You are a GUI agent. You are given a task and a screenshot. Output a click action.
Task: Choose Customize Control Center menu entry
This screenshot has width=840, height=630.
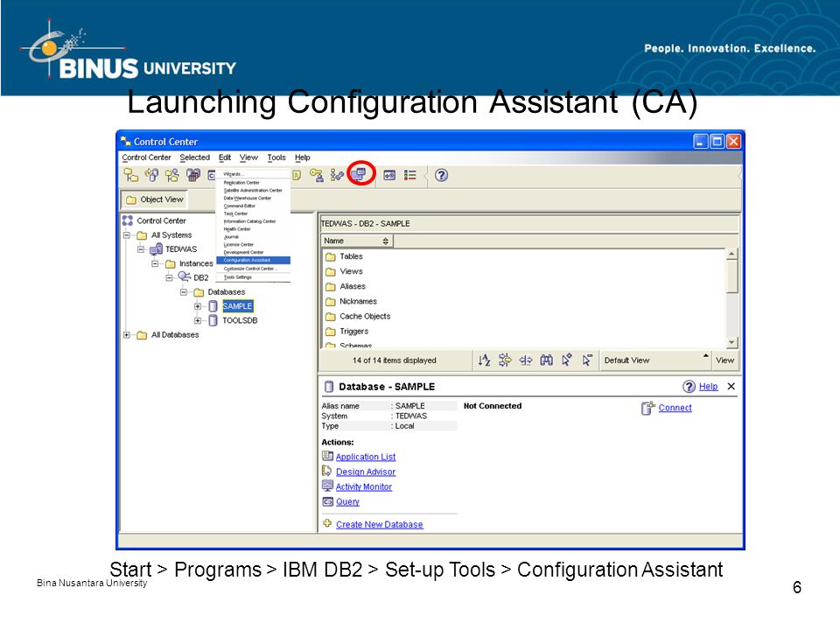click(x=253, y=269)
